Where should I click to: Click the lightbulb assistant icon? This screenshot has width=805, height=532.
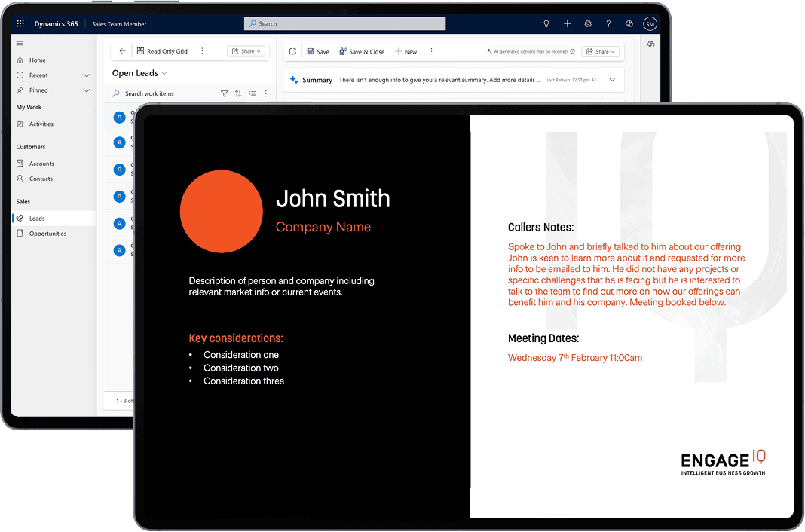(x=546, y=24)
